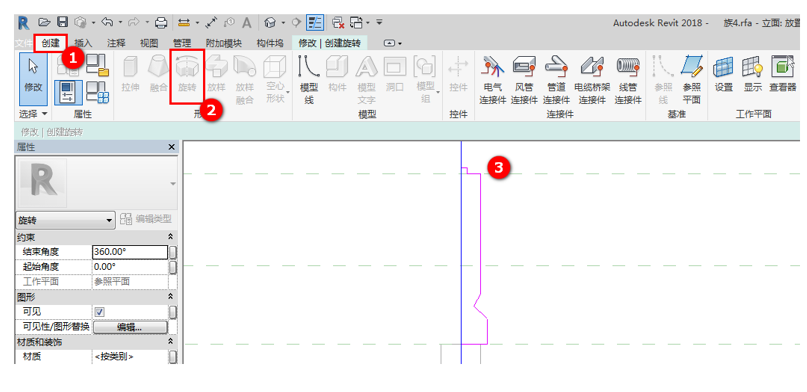Viewport: 807px width, 392px height.
Task: Select the 管道连接件 pipe connector tool
Action: pos(556,80)
